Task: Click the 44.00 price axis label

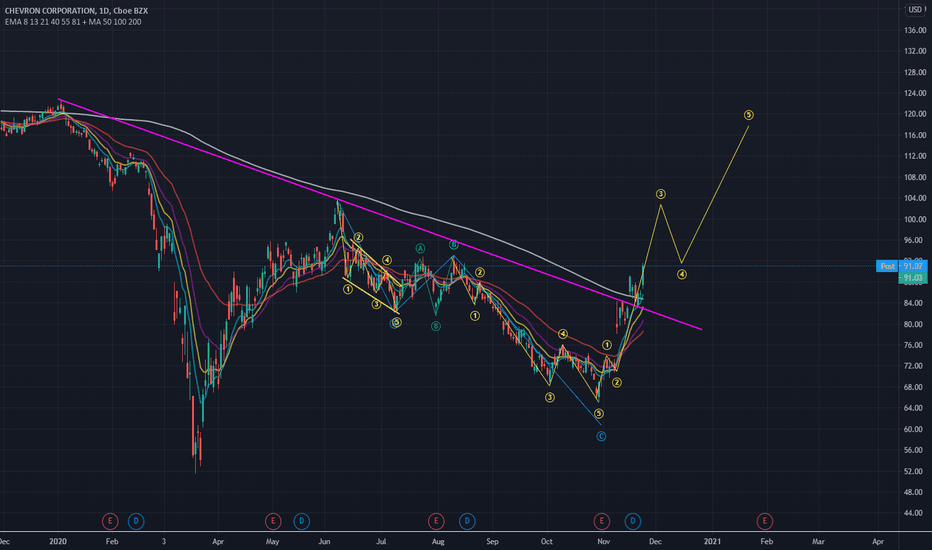Action: tap(915, 513)
